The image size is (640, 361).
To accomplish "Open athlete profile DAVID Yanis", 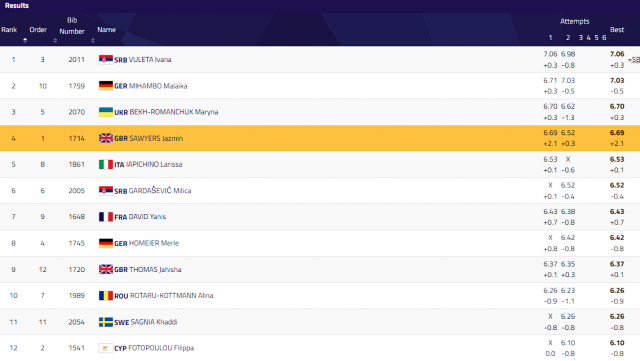I will click(x=147, y=216).
